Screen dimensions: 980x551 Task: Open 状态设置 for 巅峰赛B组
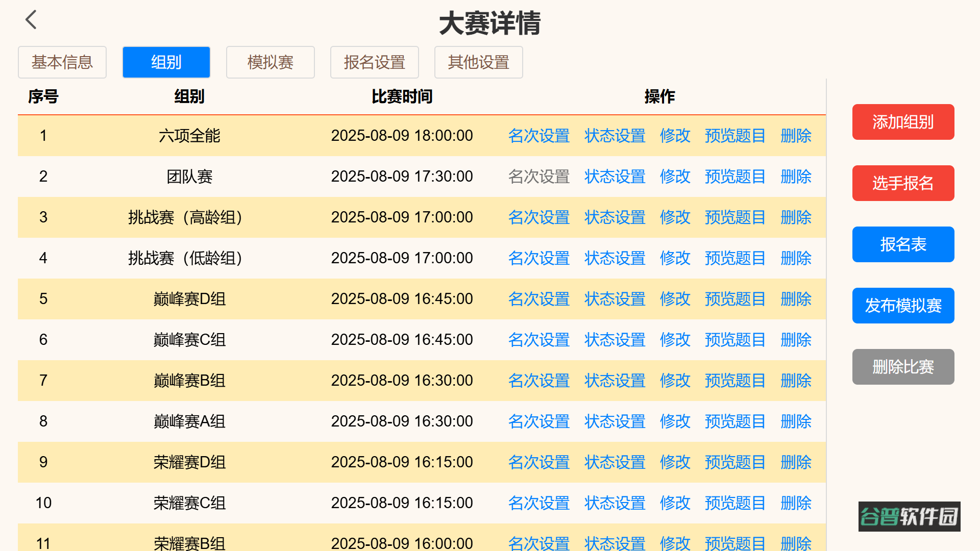(615, 381)
